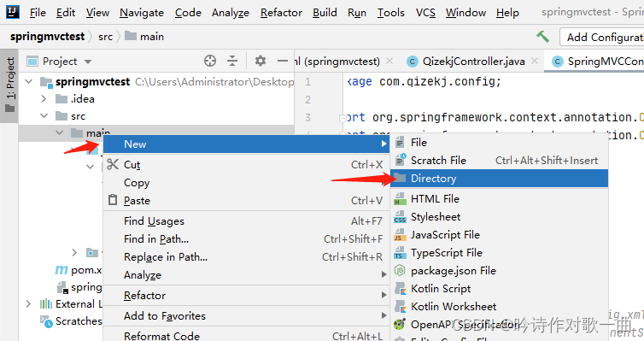This screenshot has width=644, height=341.
Task: Choose Reformat Code from context menu
Action: [x=246, y=335]
